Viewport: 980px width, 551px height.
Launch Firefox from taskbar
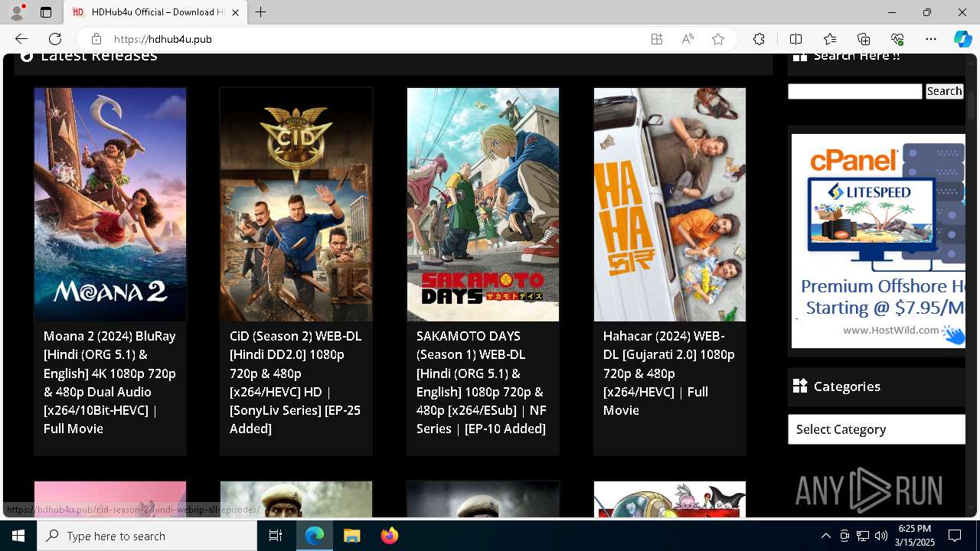[389, 536]
